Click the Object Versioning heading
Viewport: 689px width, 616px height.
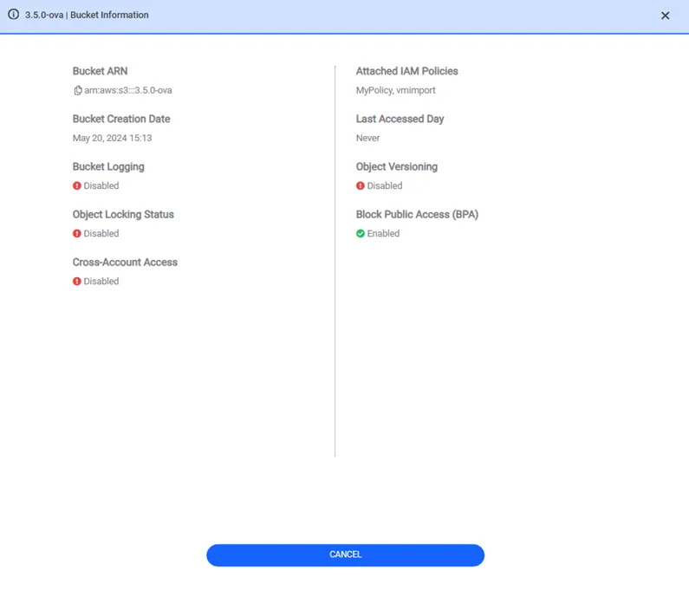point(397,167)
